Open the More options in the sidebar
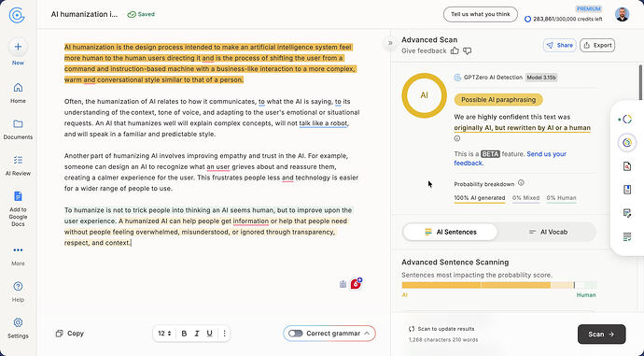Viewport: 644px width, 356px height. point(18,256)
